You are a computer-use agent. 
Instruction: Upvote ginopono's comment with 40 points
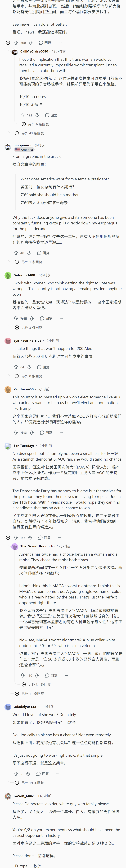point(16,253)
